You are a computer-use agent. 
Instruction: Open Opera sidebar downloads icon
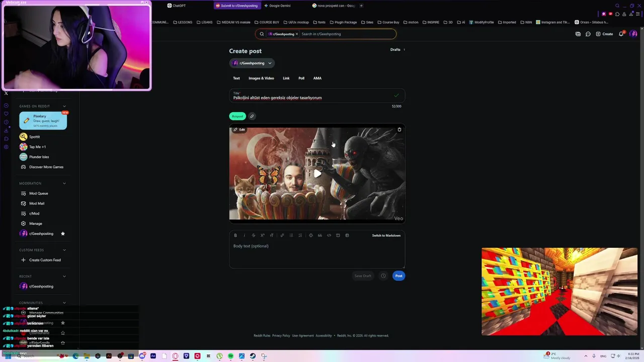coord(6,131)
